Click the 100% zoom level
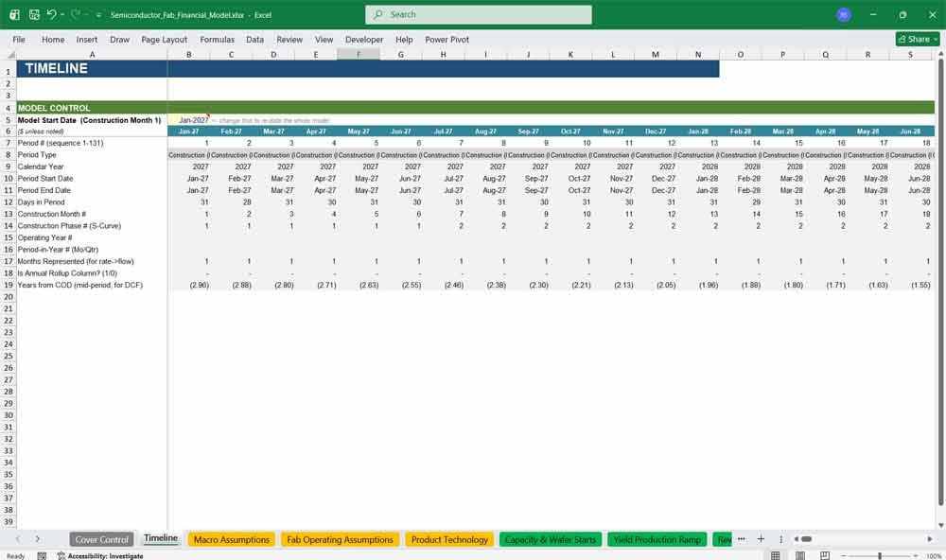Image resolution: width=946 pixels, height=560 pixels. pos(934,556)
